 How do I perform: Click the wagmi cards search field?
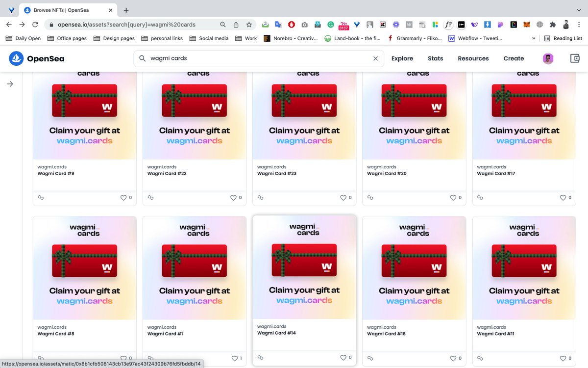[x=259, y=58]
